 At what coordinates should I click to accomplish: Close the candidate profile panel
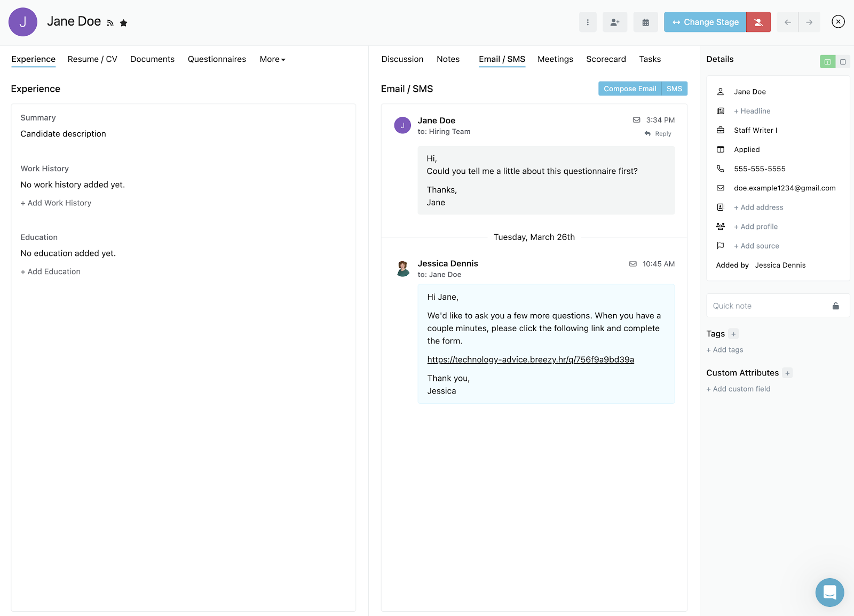838,21
